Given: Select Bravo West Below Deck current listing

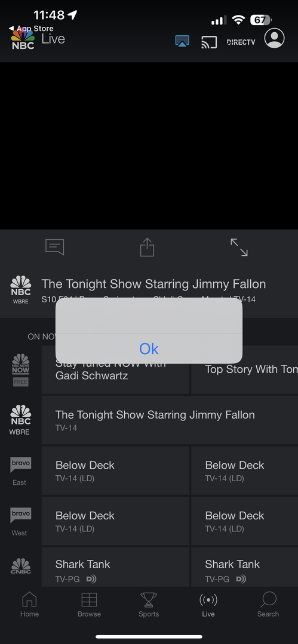Looking at the screenshot, I should pos(115,521).
